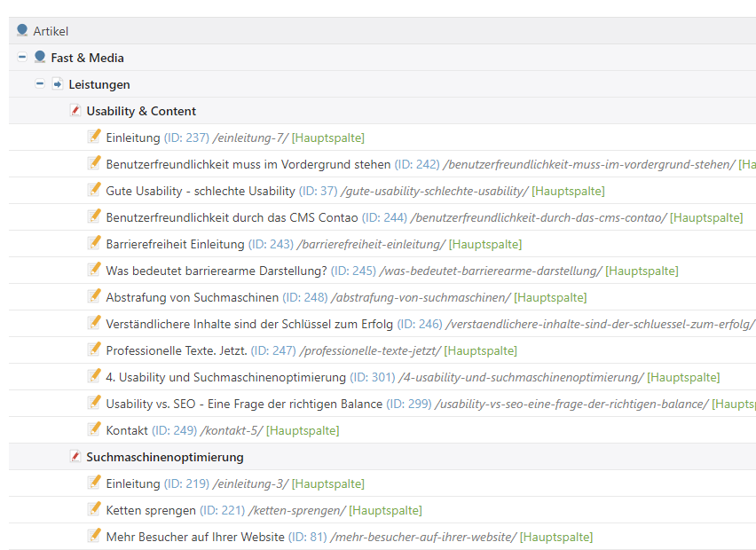Select the Suchmaschinenoptimierung page entry
The height and width of the screenshot is (550, 756).
point(165,457)
